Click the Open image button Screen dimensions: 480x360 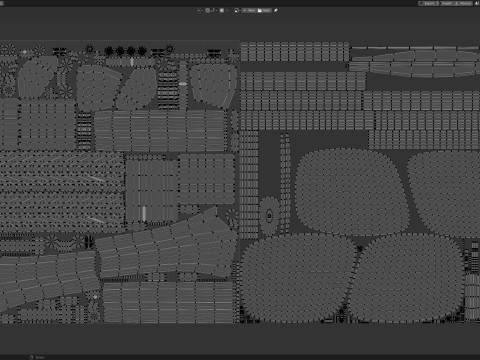264,10
